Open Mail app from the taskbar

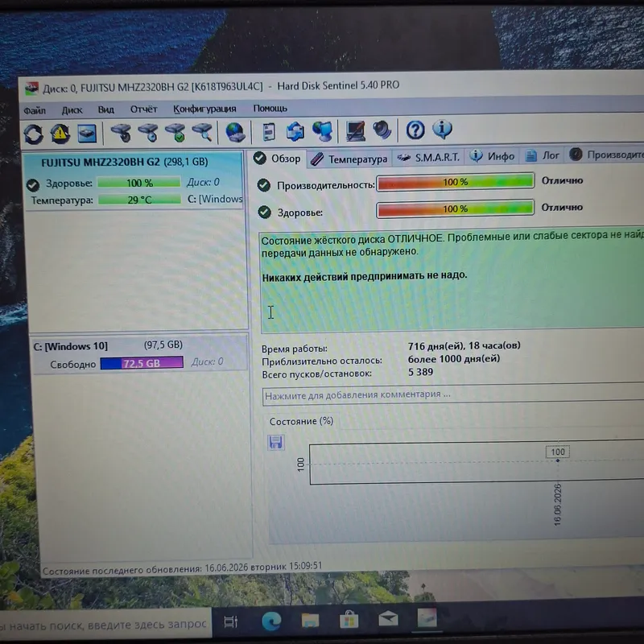click(x=388, y=618)
